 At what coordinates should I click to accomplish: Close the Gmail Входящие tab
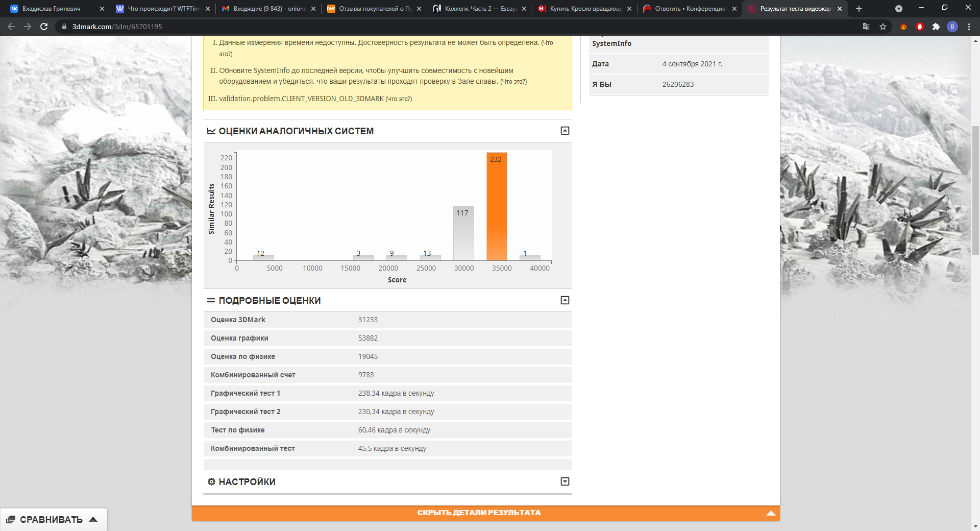[x=313, y=9]
